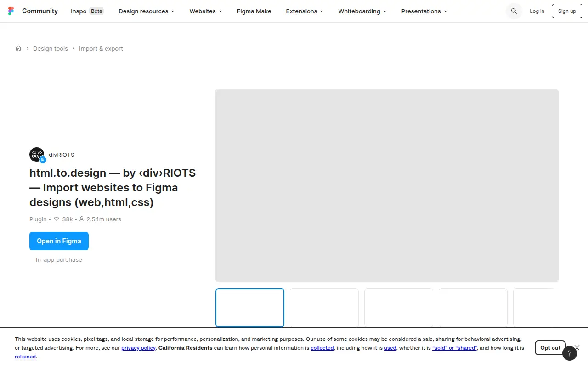Expand the Extensions dropdown
The width and height of the screenshot is (588, 368).
(x=305, y=11)
